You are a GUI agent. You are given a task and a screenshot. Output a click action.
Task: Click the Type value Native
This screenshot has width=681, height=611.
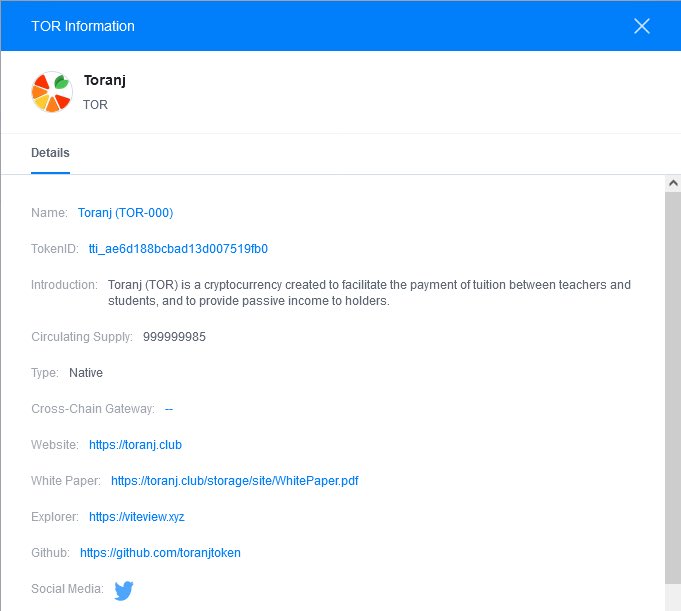coord(86,373)
